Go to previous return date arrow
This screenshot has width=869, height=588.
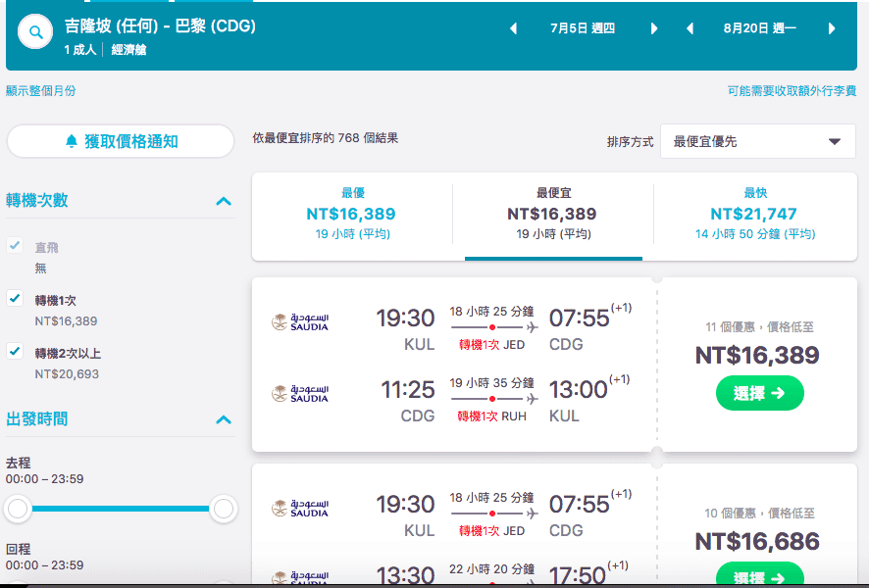point(690,28)
